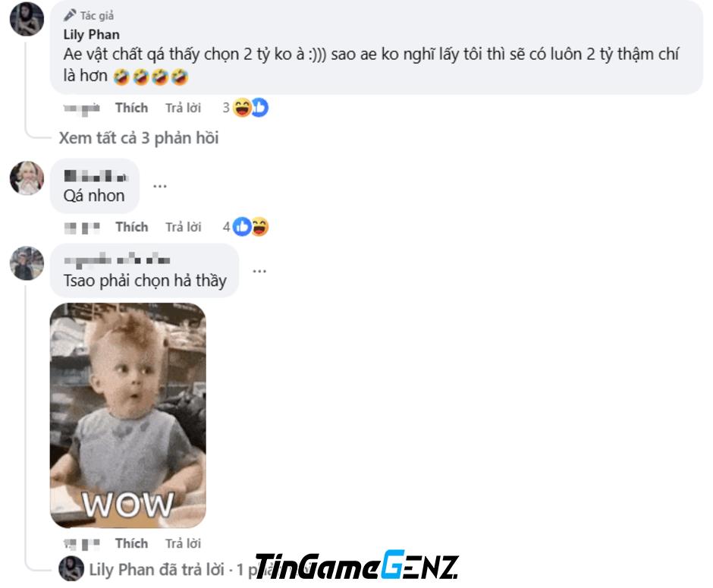Open the three-dot menu beside 'Qá nhon'
The image size is (713, 588).
[159, 186]
